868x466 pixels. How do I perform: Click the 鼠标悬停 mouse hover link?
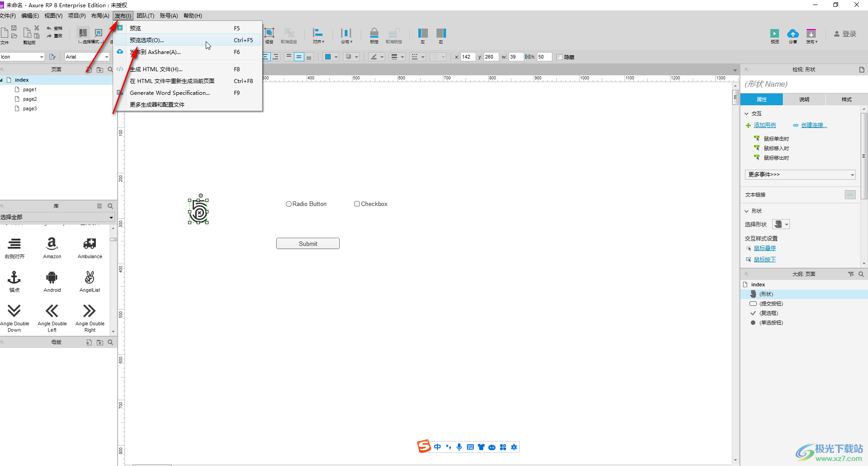tap(764, 248)
